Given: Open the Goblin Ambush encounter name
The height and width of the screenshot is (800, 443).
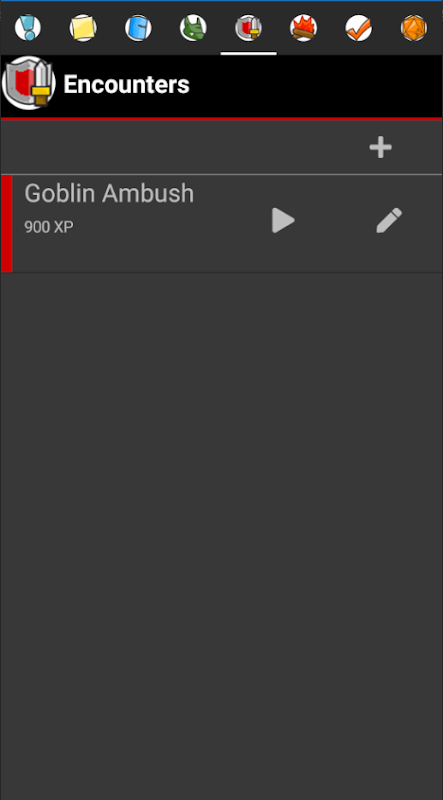Looking at the screenshot, I should 109,194.
